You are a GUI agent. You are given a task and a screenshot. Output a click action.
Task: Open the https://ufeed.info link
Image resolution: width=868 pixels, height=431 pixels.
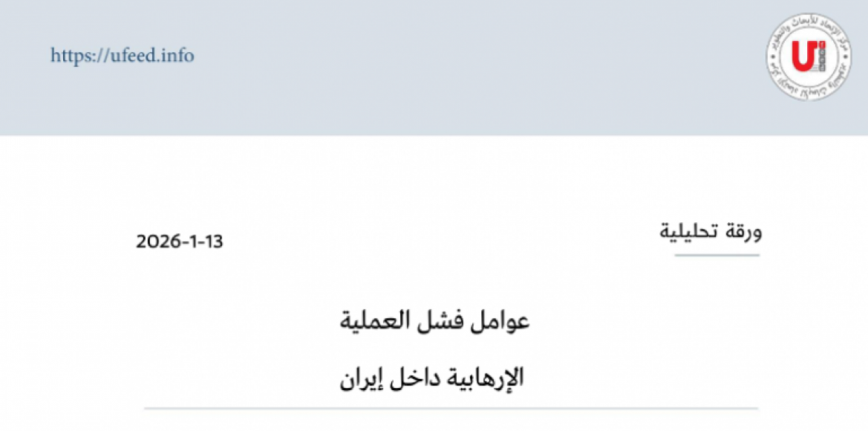point(123,56)
